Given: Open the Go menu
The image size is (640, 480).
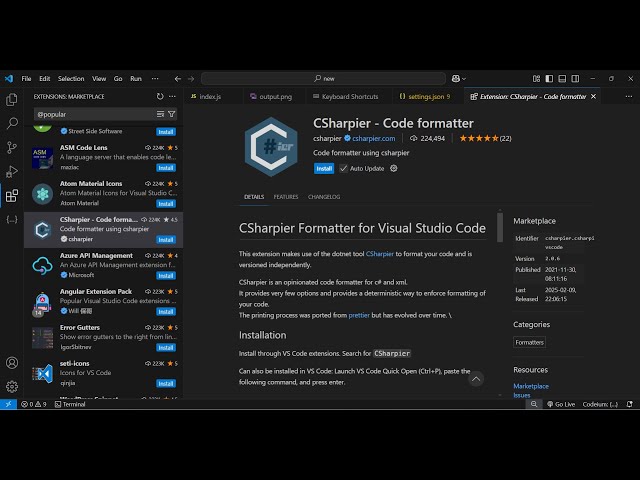Looking at the screenshot, I should [x=118, y=78].
